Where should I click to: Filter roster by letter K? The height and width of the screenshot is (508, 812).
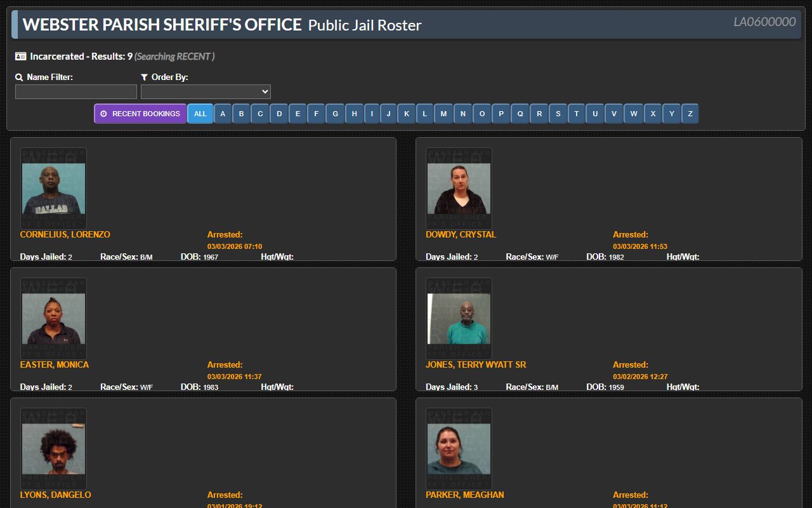click(407, 114)
